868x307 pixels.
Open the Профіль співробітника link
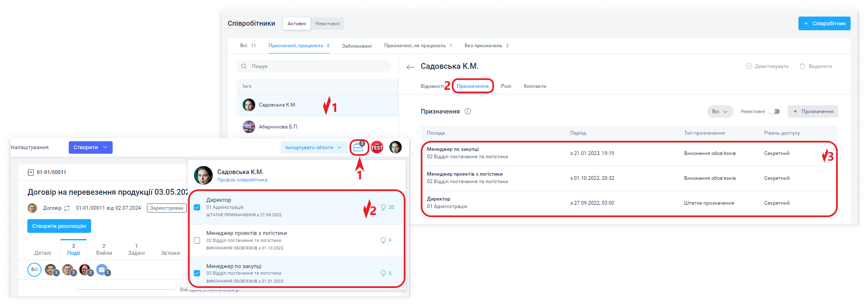point(242,180)
